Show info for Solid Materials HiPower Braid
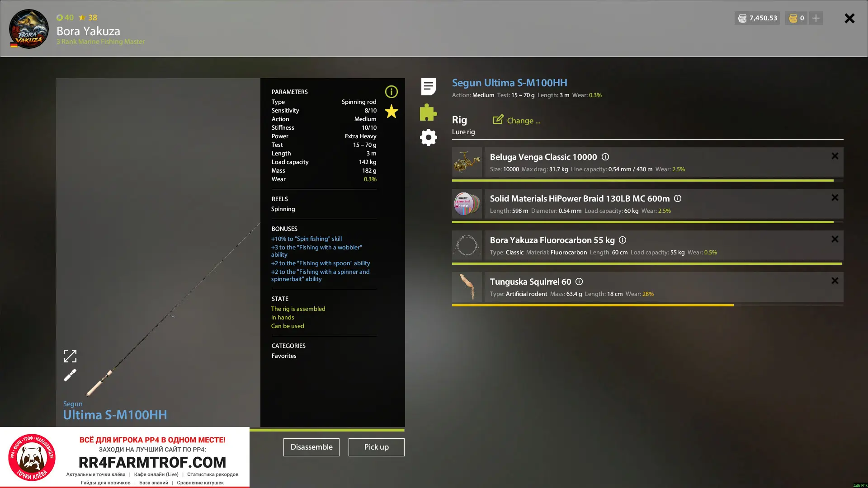868x488 pixels. [678, 198]
